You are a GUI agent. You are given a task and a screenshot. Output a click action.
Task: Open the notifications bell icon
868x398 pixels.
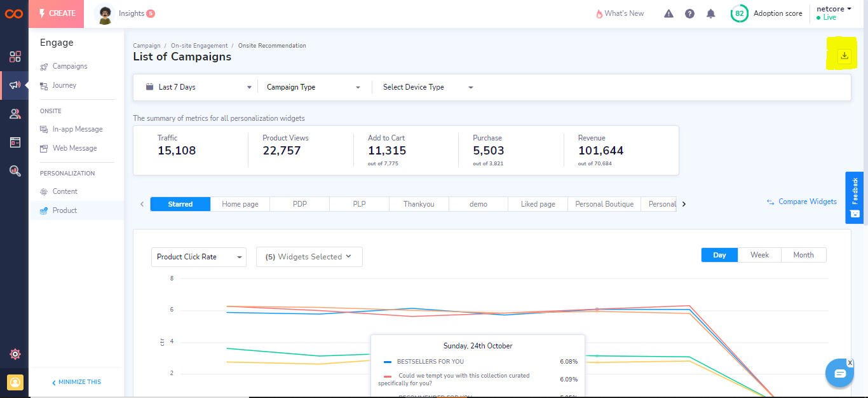710,13
